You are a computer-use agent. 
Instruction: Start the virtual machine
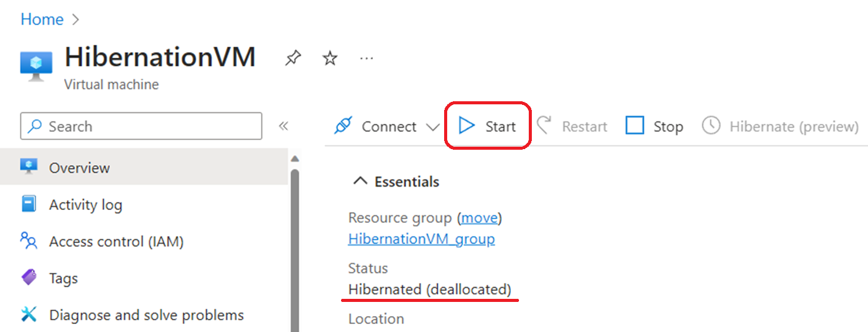pos(488,126)
